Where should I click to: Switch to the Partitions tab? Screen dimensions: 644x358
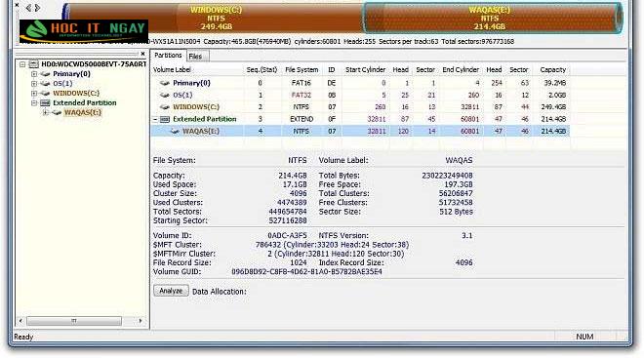point(168,55)
